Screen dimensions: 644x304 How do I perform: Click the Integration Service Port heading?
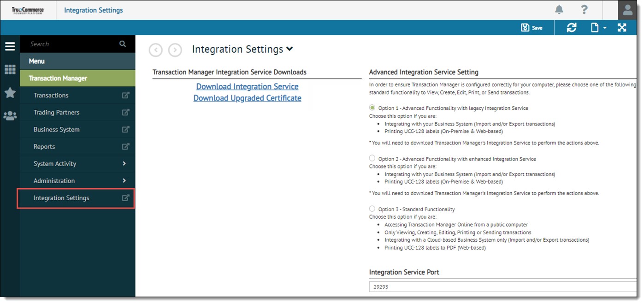tap(404, 272)
